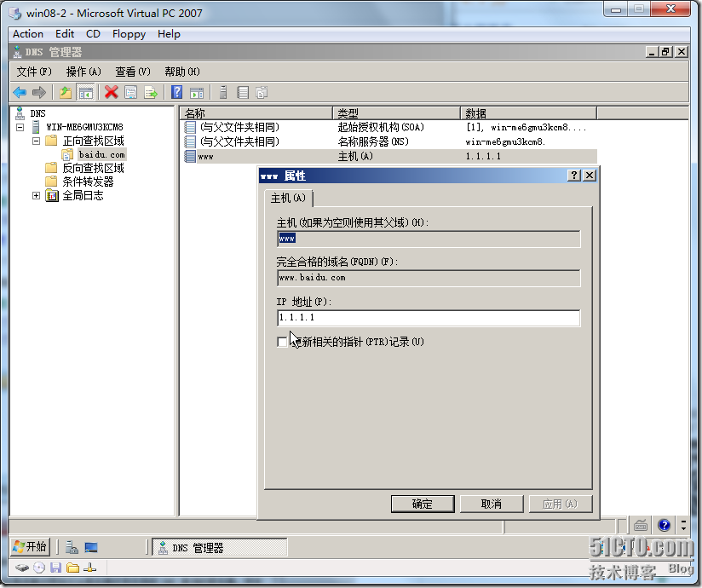Click the small Help bubble at window bottom right

point(664,525)
